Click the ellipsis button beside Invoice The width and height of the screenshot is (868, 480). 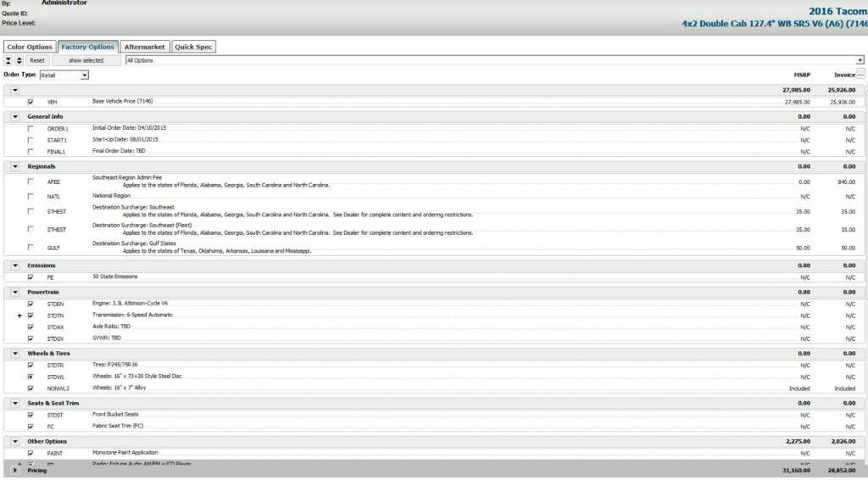coord(861,75)
